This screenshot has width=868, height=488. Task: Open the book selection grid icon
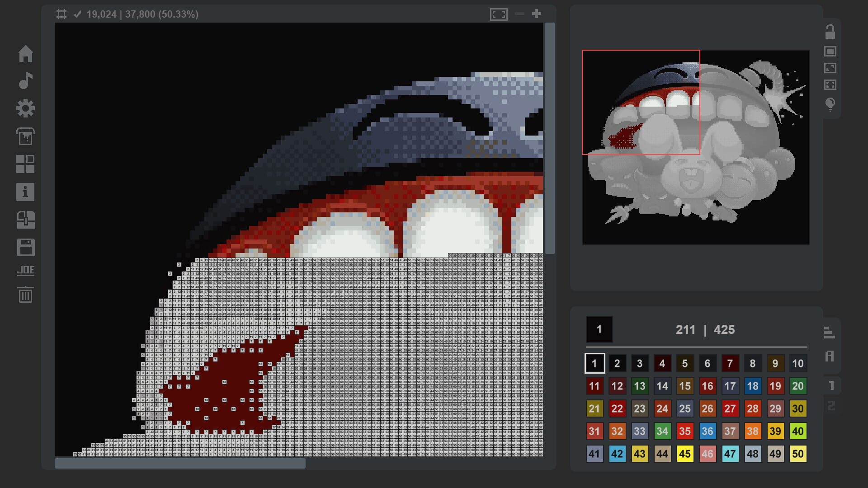26,164
